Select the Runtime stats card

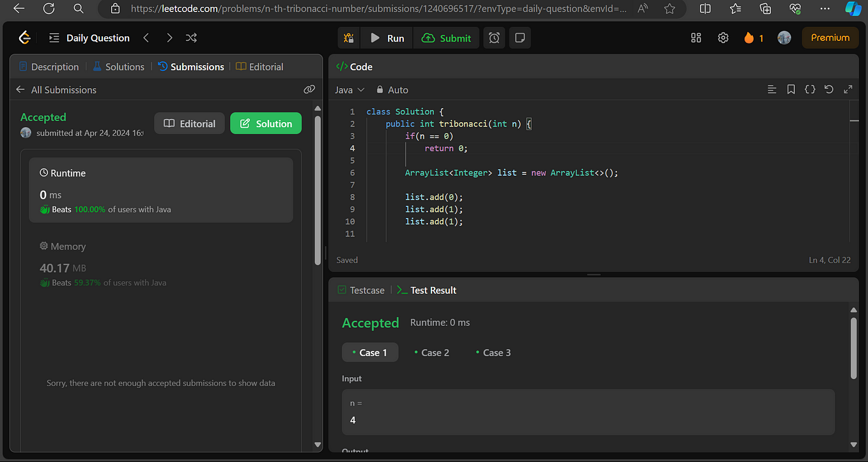161,190
